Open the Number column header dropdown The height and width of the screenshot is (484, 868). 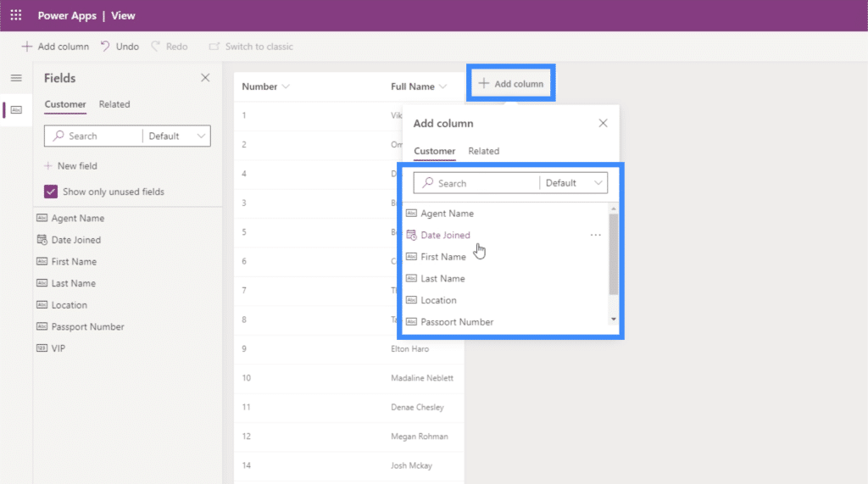pyautogui.click(x=286, y=86)
